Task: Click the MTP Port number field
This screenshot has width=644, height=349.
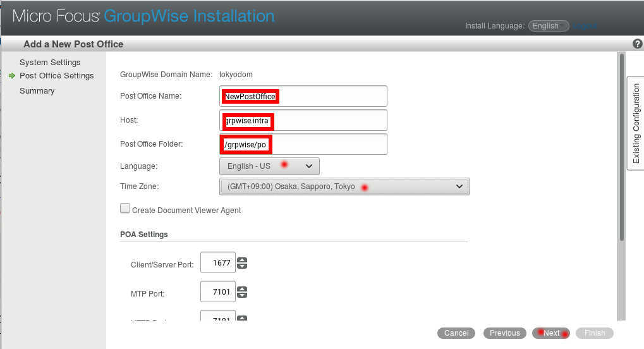Action: point(218,291)
